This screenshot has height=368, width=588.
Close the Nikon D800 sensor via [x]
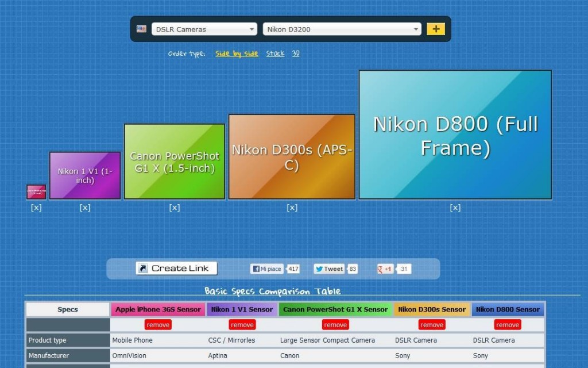455,208
